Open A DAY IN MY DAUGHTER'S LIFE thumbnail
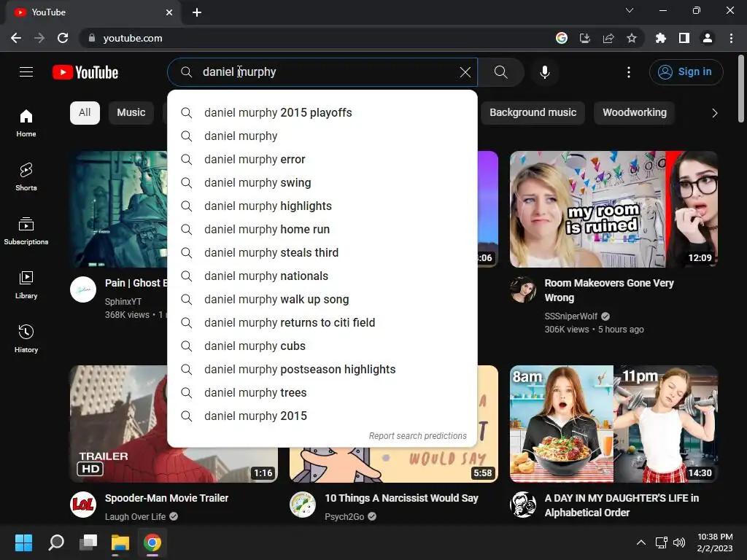The image size is (747, 560). point(614,424)
